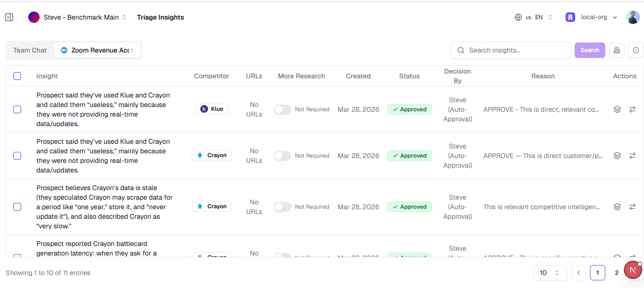Click the workspace gradient avatar icon

(34, 17)
